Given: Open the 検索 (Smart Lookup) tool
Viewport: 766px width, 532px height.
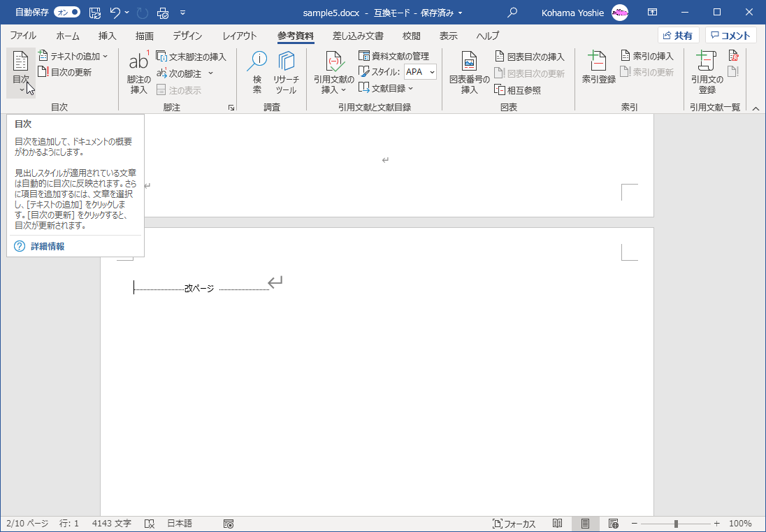Looking at the screenshot, I should 256,70.
